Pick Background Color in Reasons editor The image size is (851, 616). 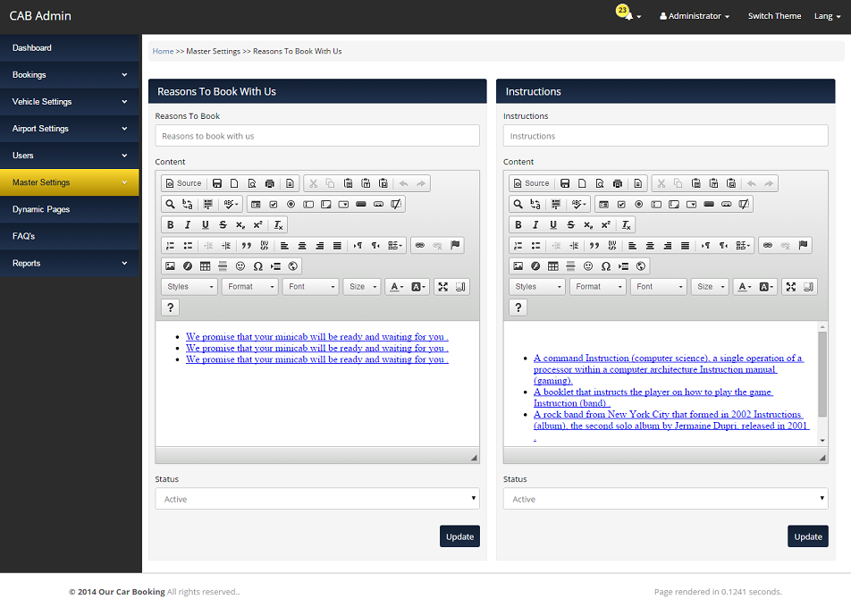pos(418,287)
